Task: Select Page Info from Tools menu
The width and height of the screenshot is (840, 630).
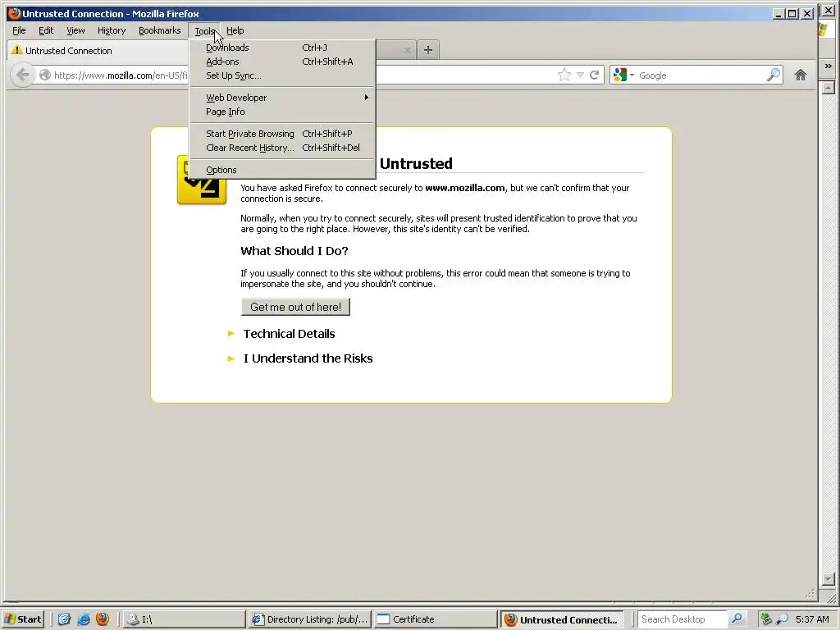Action: click(x=283, y=112)
